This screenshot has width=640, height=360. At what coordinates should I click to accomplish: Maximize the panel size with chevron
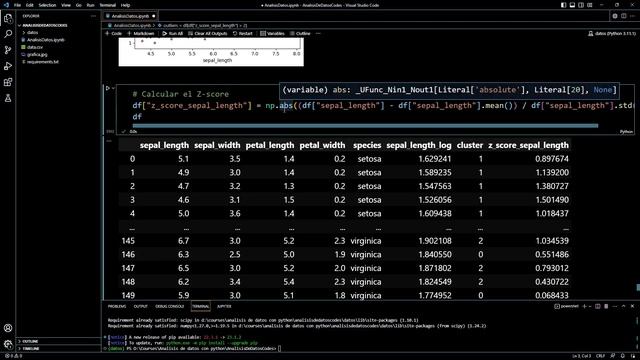pos(623,306)
